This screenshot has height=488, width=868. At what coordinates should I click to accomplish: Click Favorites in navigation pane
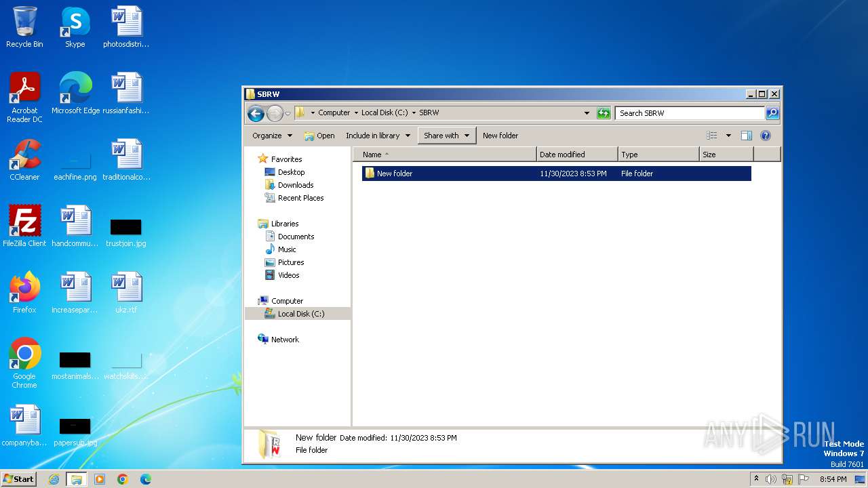[x=286, y=159]
